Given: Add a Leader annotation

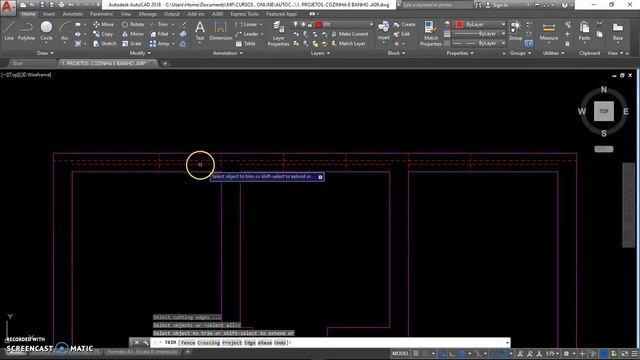Looking at the screenshot, I should [247, 34].
